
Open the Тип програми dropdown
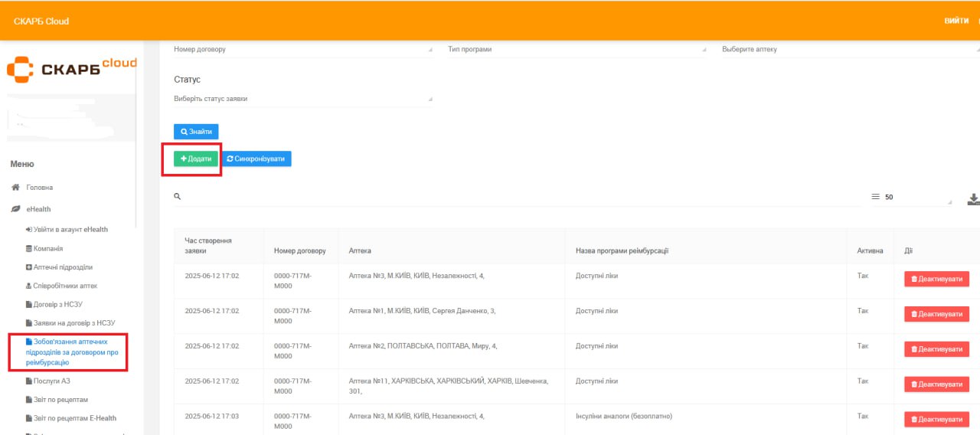(x=577, y=50)
